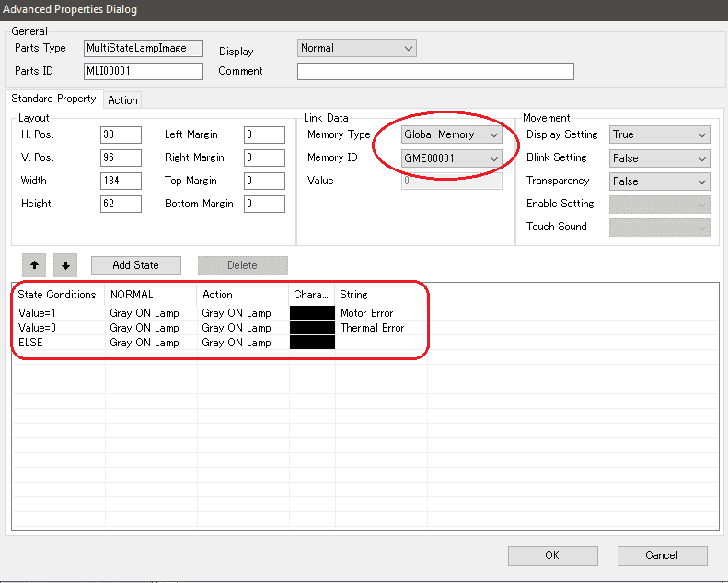Image resolution: width=728 pixels, height=583 pixels.
Task: Click the OK button
Action: [551, 555]
